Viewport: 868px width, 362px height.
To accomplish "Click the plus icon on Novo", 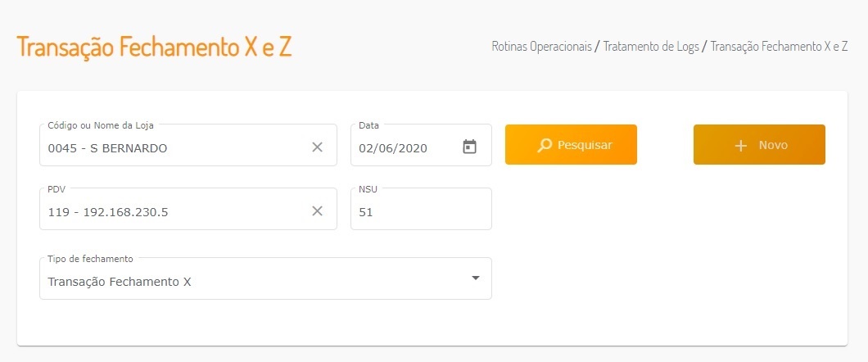I will (x=740, y=146).
